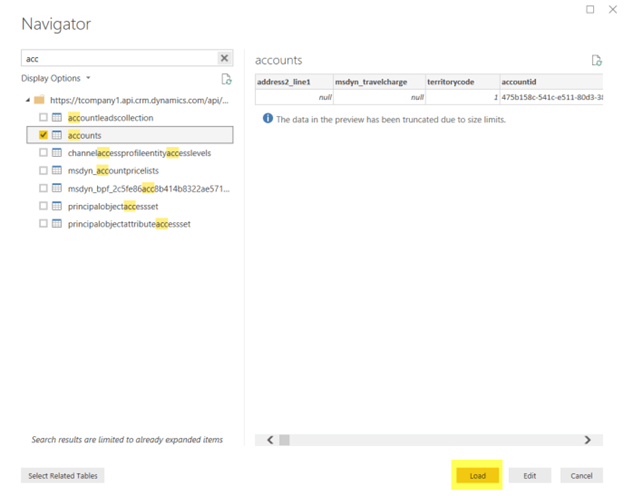
Task: Click table icon of principalobjectattributeaccessset
Action: point(57,223)
